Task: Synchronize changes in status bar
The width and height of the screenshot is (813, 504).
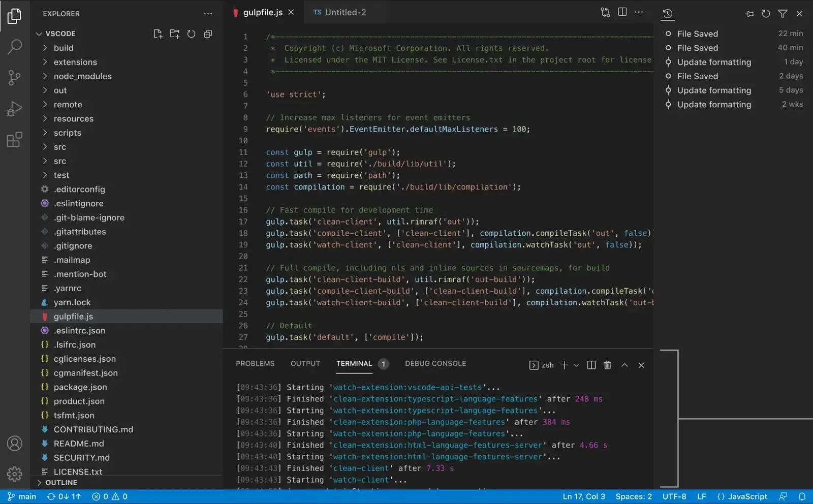Action: point(64,497)
